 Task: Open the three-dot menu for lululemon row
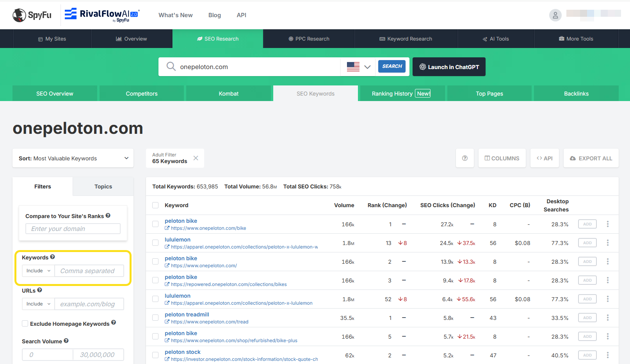607,243
